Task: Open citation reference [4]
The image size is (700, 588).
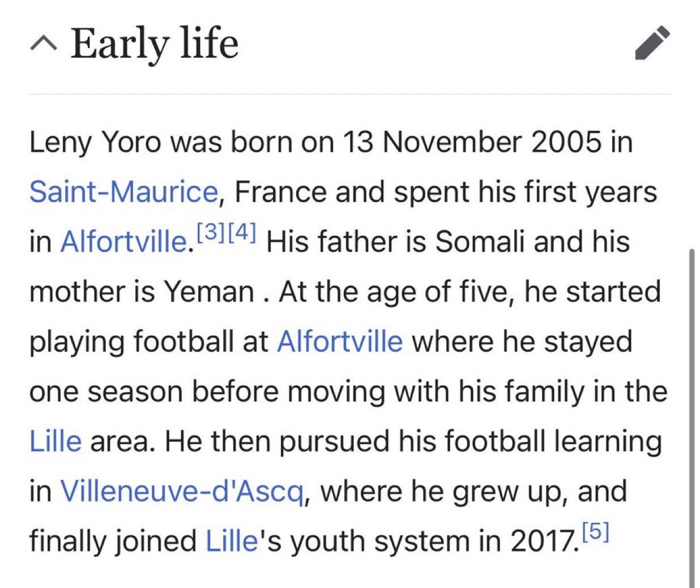Action: tap(242, 233)
